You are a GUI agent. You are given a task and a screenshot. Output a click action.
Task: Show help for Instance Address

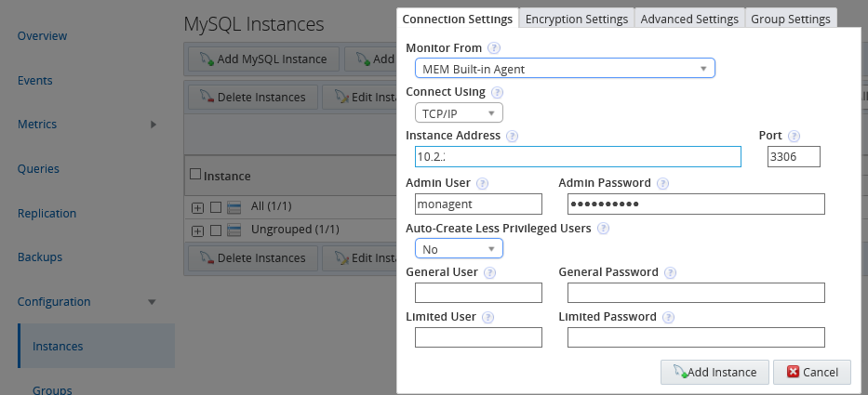tap(512, 136)
